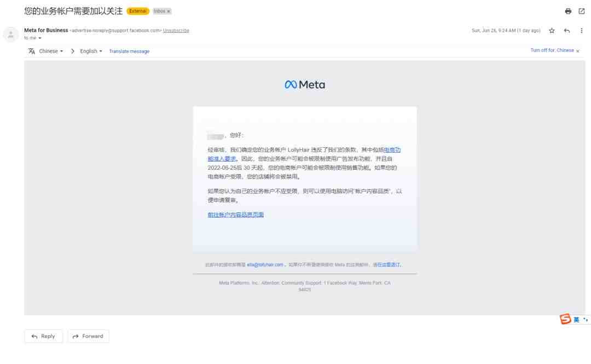The width and height of the screenshot is (591, 364).
Task: Click the yellow External label
Action: [x=137, y=11]
